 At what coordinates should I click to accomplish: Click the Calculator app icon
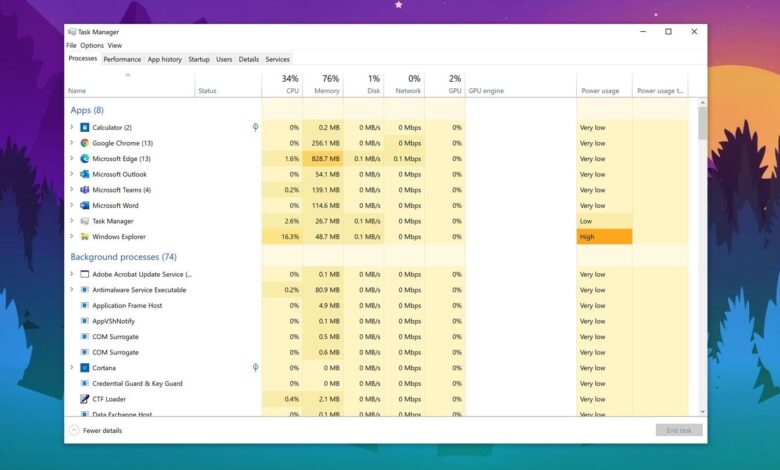click(85, 127)
